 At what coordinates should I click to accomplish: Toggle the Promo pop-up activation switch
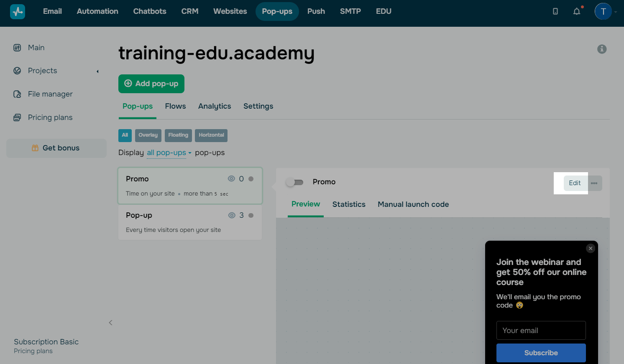295,182
